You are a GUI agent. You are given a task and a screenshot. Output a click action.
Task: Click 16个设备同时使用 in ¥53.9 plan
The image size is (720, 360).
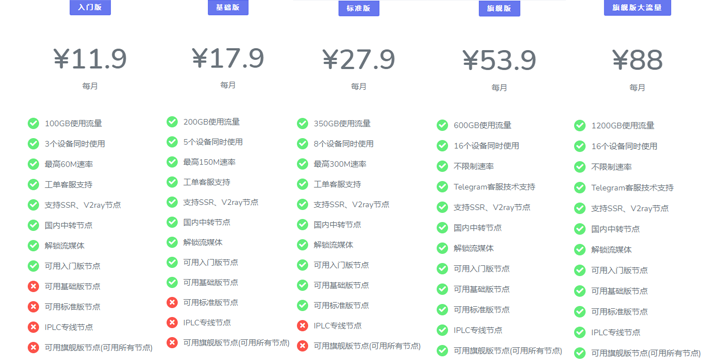point(486,146)
